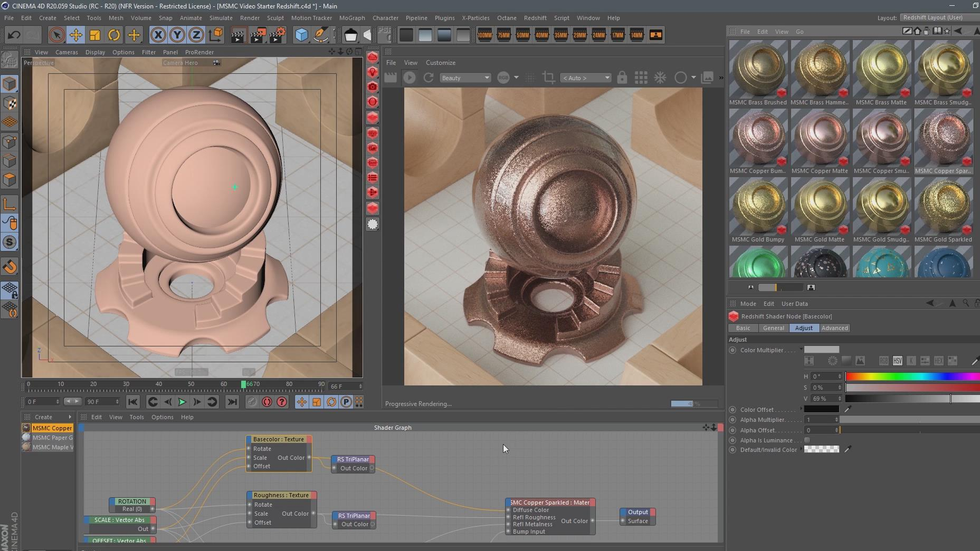This screenshot has height=551, width=980.
Task: Click the lock icon in Redshift RenderView
Action: pos(622,78)
